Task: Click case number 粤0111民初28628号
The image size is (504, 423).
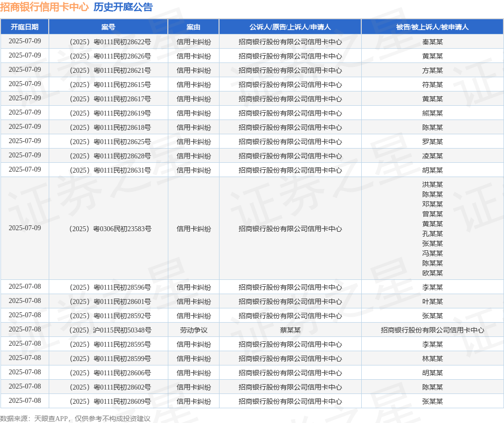Action: (110, 156)
